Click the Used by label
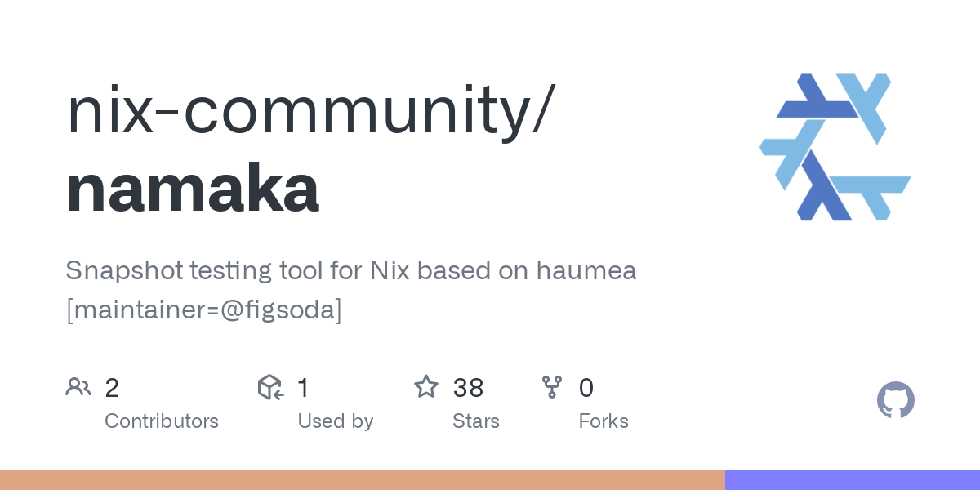Screen dimensions: 980x490 pos(336,421)
